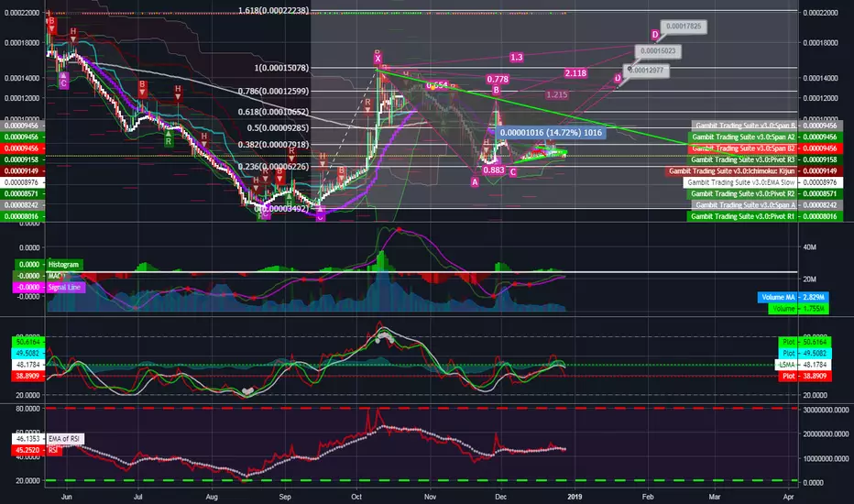
Task: Select the Volume MA 2.829M label
Action: [793, 298]
